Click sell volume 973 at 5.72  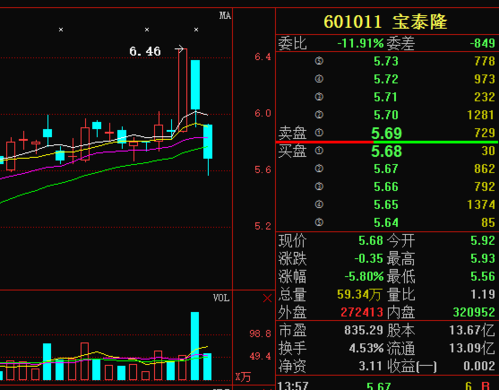(x=485, y=79)
